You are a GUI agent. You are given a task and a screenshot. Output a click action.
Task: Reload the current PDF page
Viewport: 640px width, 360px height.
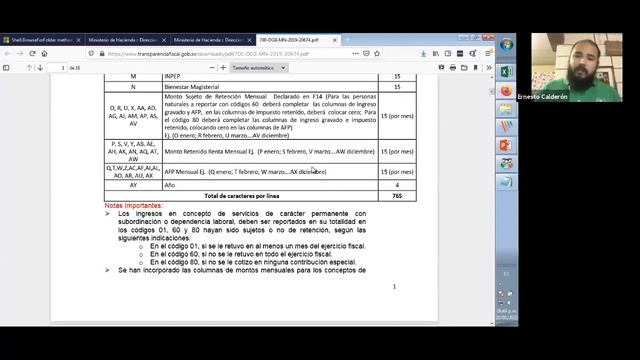[32, 53]
